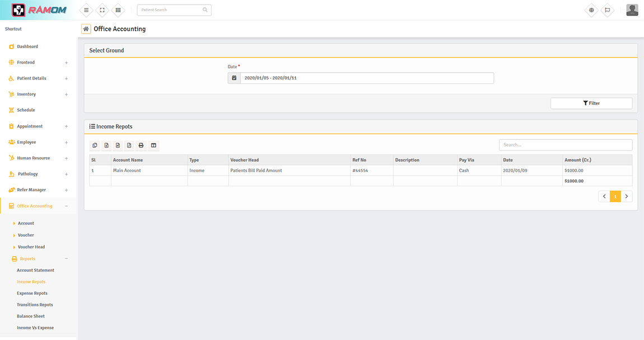This screenshot has height=340, width=644.
Task: Click the date range input field
Action: [367, 78]
